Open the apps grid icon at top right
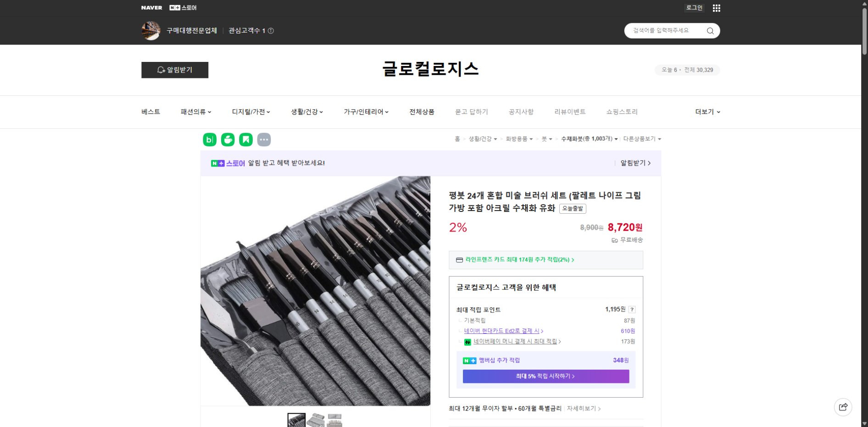The image size is (868, 427). click(x=716, y=8)
